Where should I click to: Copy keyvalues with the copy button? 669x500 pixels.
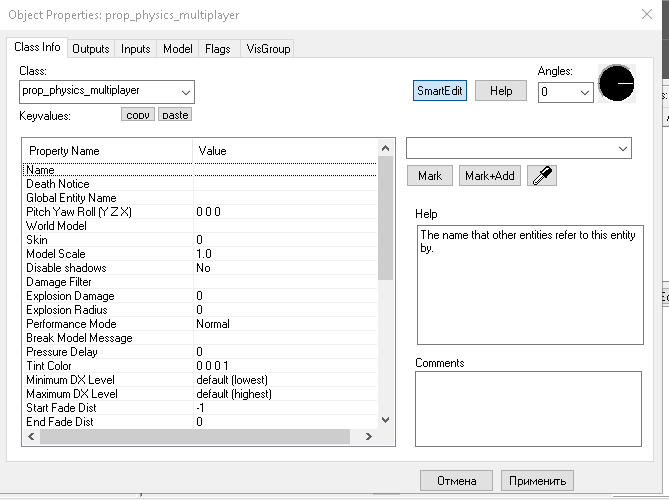tap(138, 114)
